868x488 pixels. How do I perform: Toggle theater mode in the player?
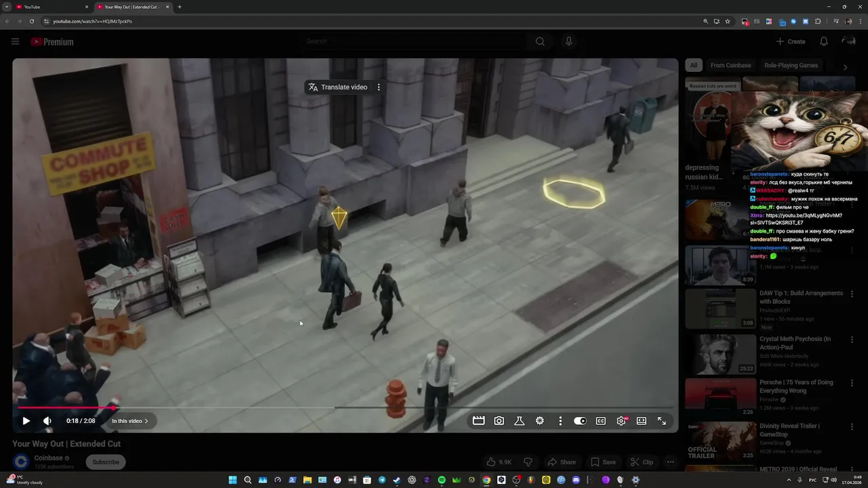[x=642, y=421]
